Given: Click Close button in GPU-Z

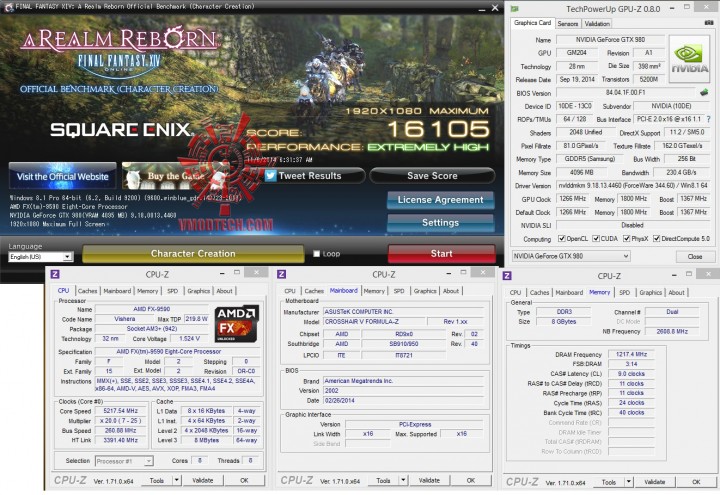Looking at the screenshot, I should click(x=695, y=256).
